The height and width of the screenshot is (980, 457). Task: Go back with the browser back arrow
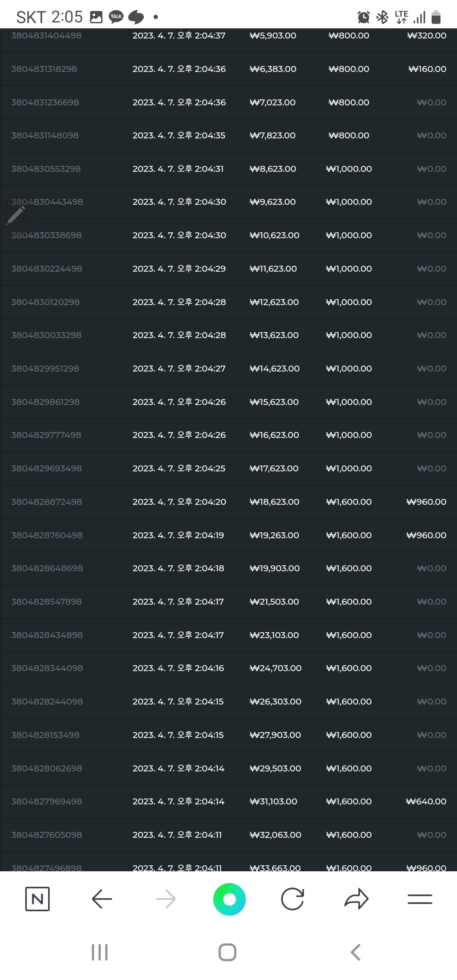(x=102, y=899)
